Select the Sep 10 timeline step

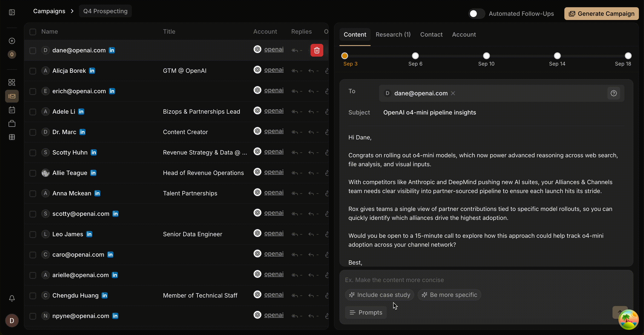pos(486,56)
